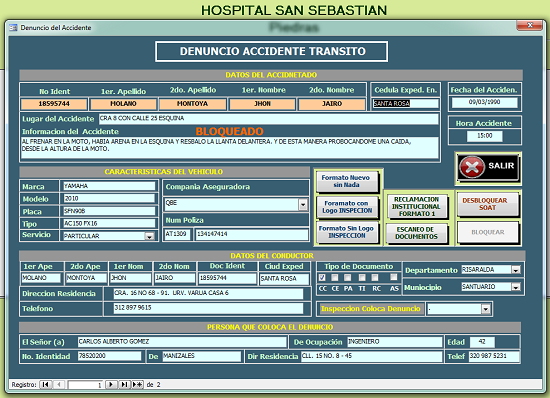Jump to last record navigation icon
The height and width of the screenshot is (398, 550).
[124, 385]
